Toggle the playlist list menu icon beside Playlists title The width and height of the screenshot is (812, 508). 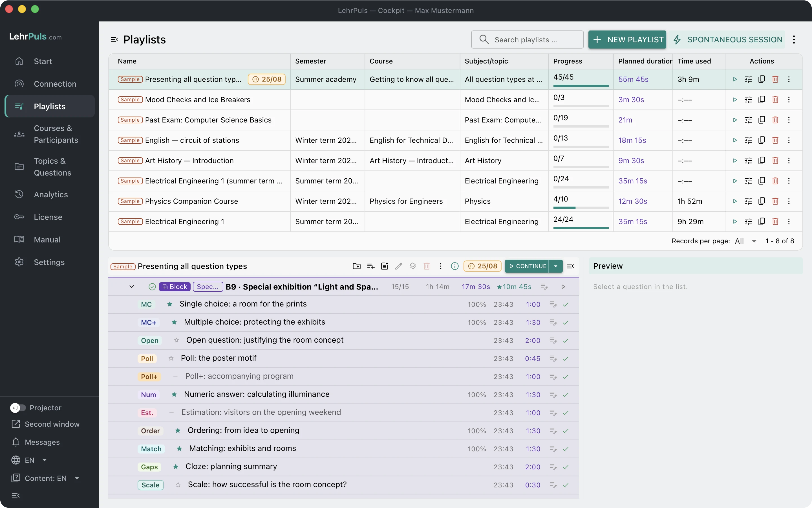coord(114,40)
